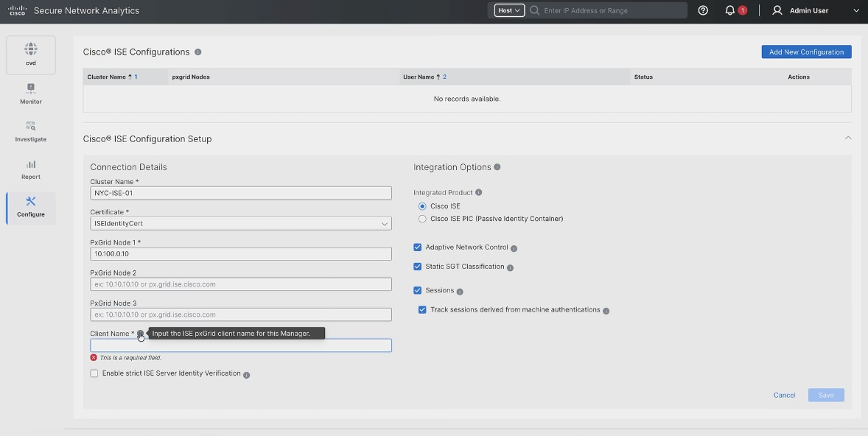Open the Report menu in the sidebar
The image size is (868, 436).
[31, 169]
